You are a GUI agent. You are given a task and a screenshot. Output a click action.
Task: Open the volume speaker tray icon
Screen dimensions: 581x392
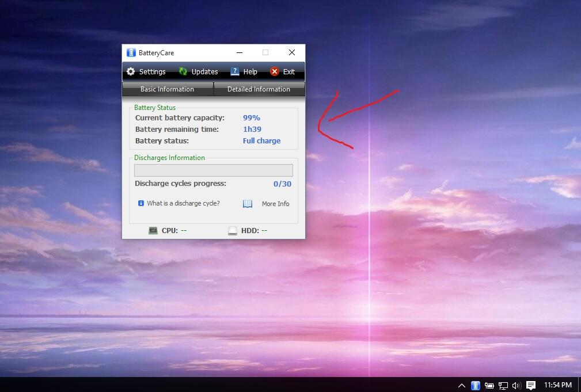[517, 385]
